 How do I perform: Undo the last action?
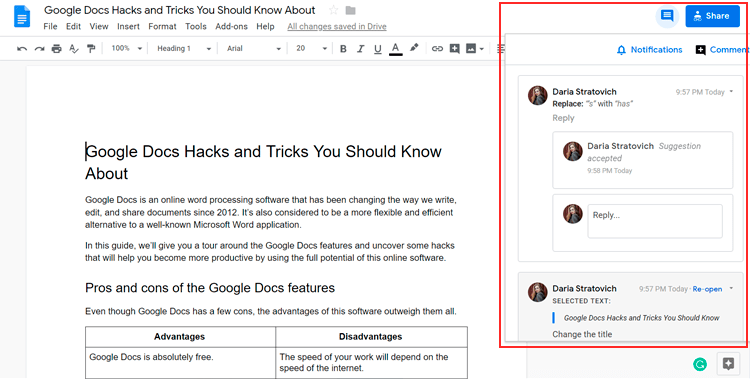coord(22,48)
